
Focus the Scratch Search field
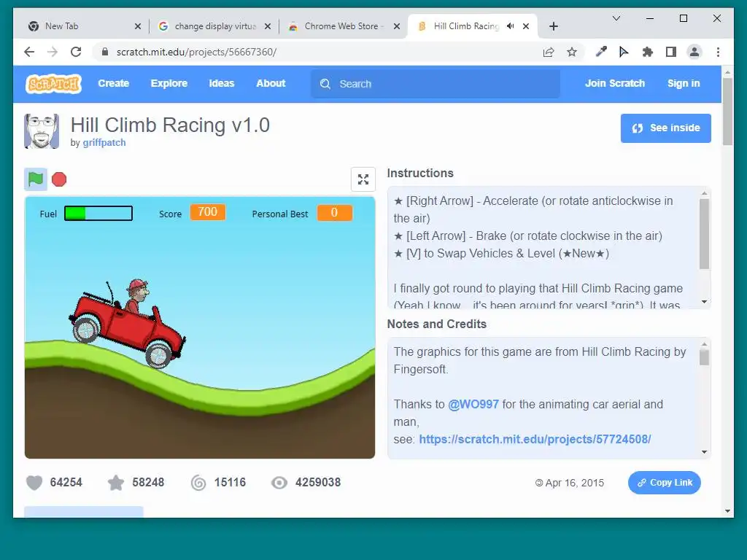tap(436, 84)
